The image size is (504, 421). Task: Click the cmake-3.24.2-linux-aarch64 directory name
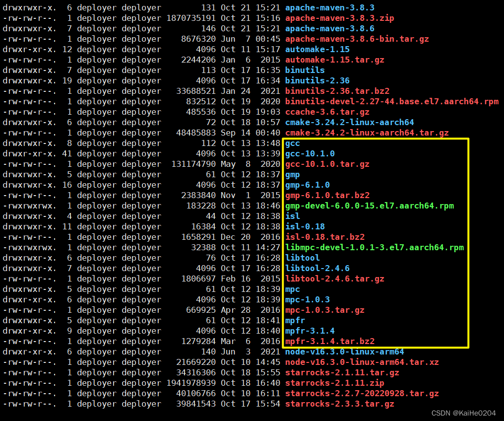(x=349, y=122)
